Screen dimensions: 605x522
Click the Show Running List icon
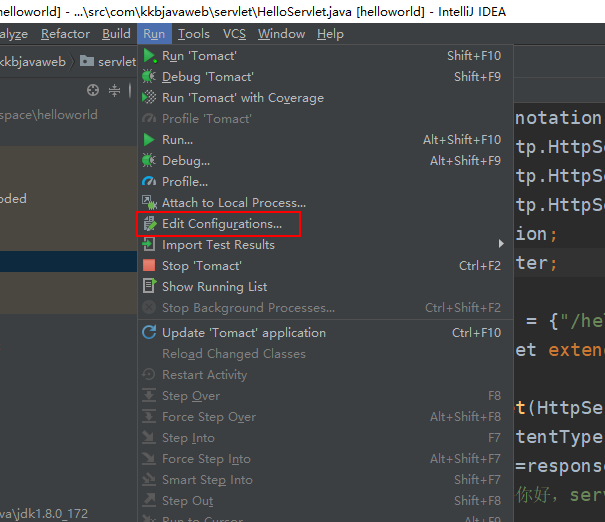click(x=149, y=286)
